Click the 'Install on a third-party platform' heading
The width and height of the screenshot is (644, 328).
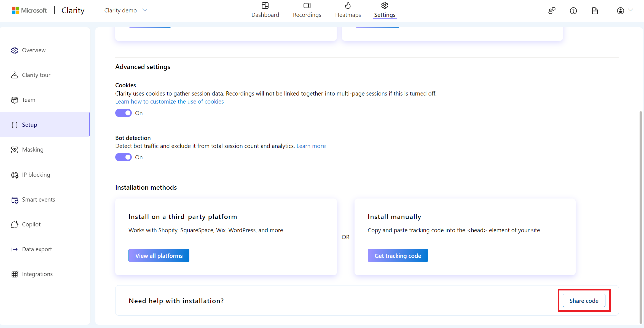(183, 217)
